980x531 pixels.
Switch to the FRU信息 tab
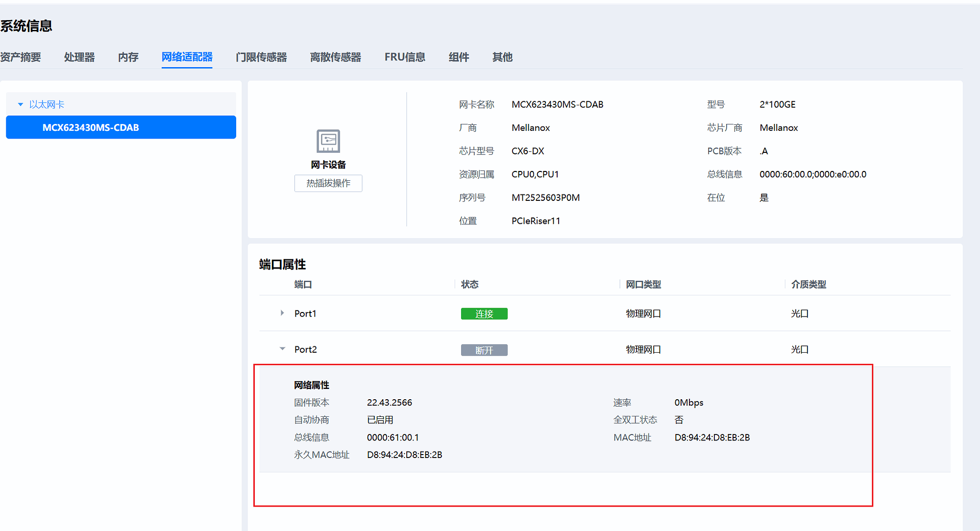point(405,57)
